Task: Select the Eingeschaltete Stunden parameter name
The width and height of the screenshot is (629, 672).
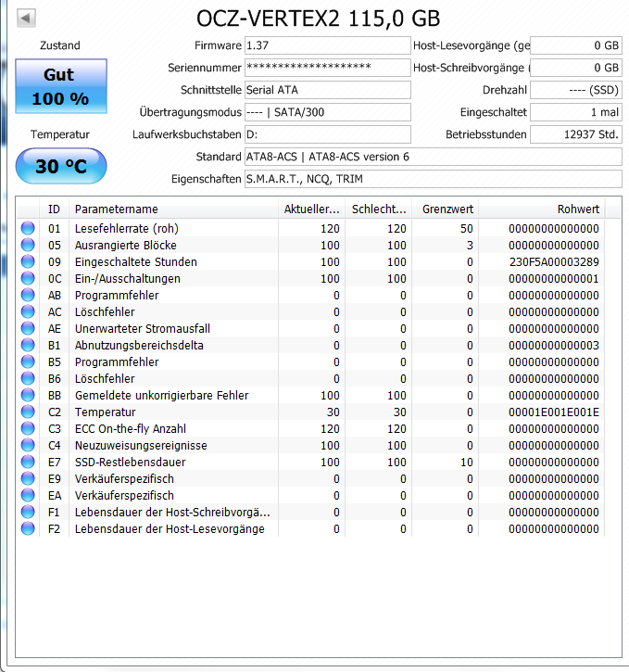Action: pyautogui.click(x=136, y=262)
